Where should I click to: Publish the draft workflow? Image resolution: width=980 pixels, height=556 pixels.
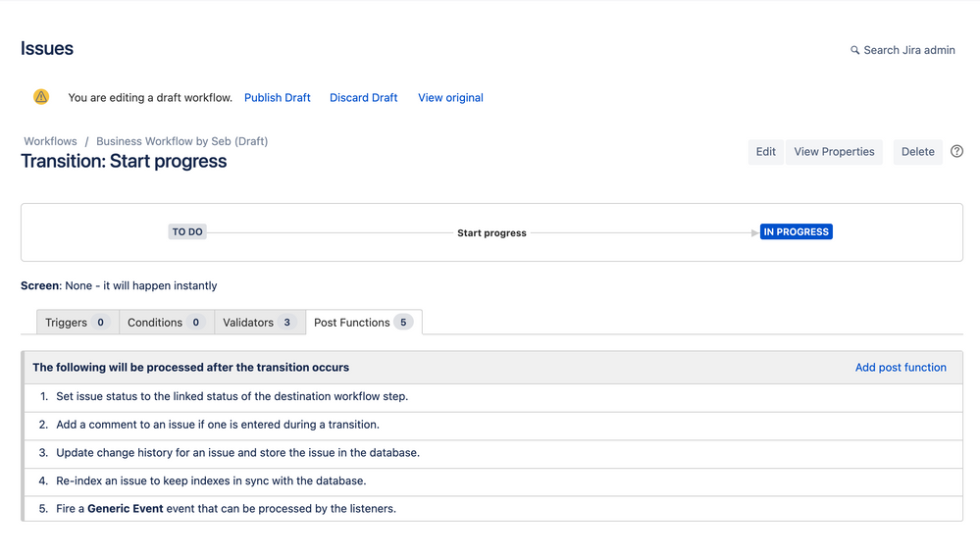(x=277, y=97)
